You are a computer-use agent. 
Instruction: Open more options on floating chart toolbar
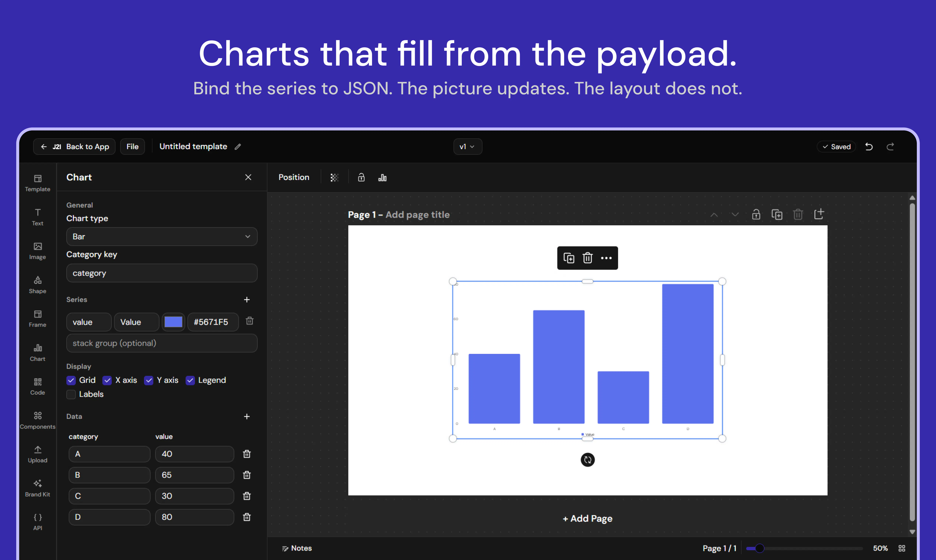(606, 258)
